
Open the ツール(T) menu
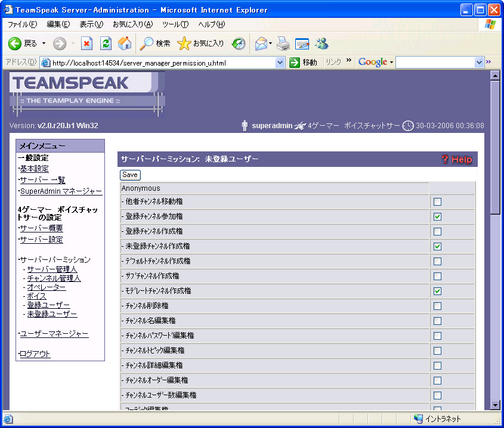pos(175,24)
